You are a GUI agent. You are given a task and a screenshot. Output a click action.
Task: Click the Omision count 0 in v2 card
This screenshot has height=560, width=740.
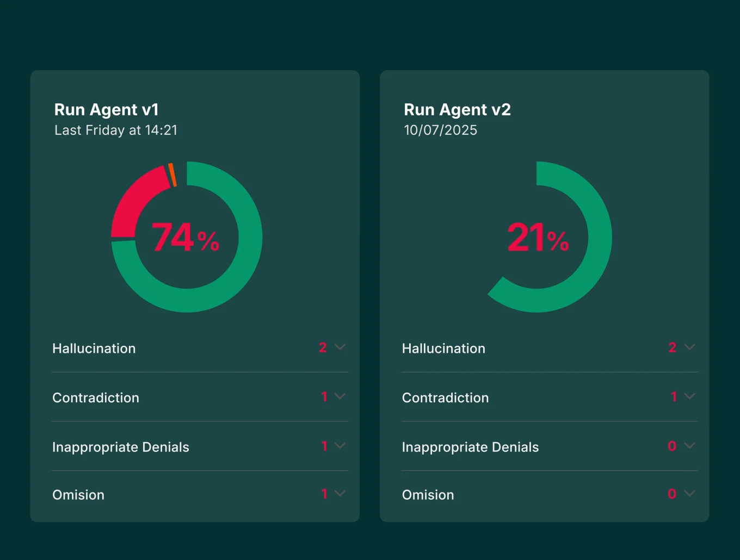pyautogui.click(x=672, y=494)
